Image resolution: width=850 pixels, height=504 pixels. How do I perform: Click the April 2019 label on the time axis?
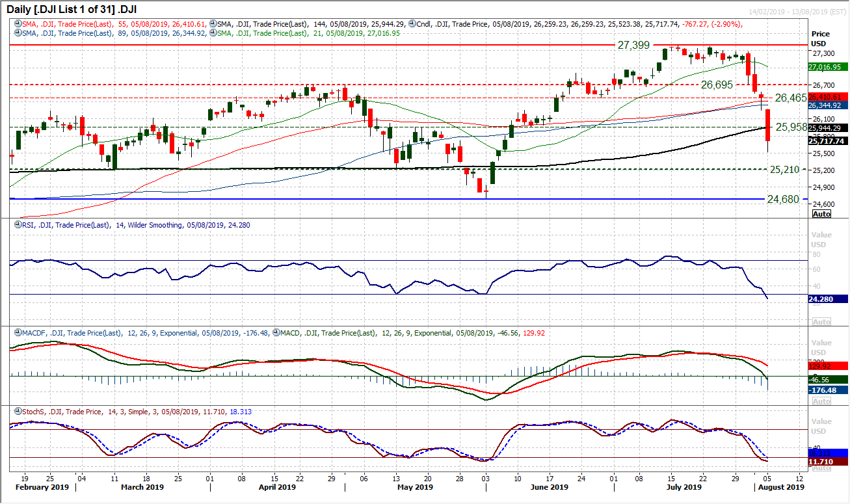[x=276, y=486]
